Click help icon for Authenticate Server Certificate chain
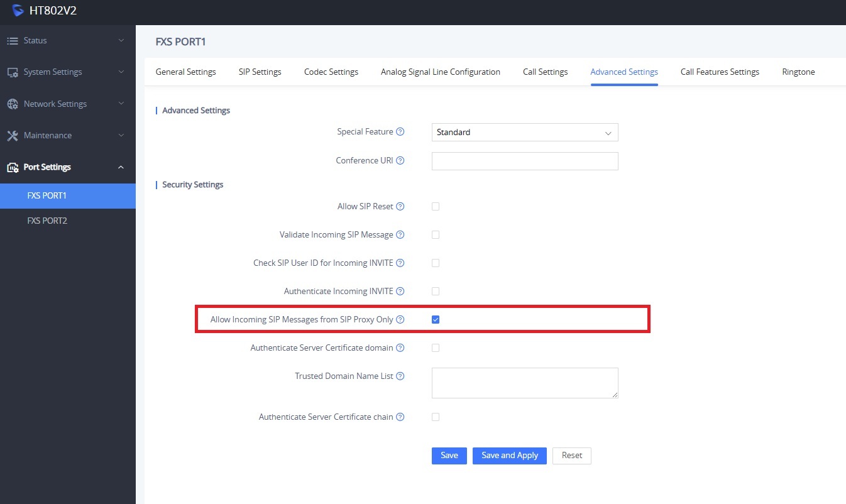The width and height of the screenshot is (846, 504). tap(400, 417)
